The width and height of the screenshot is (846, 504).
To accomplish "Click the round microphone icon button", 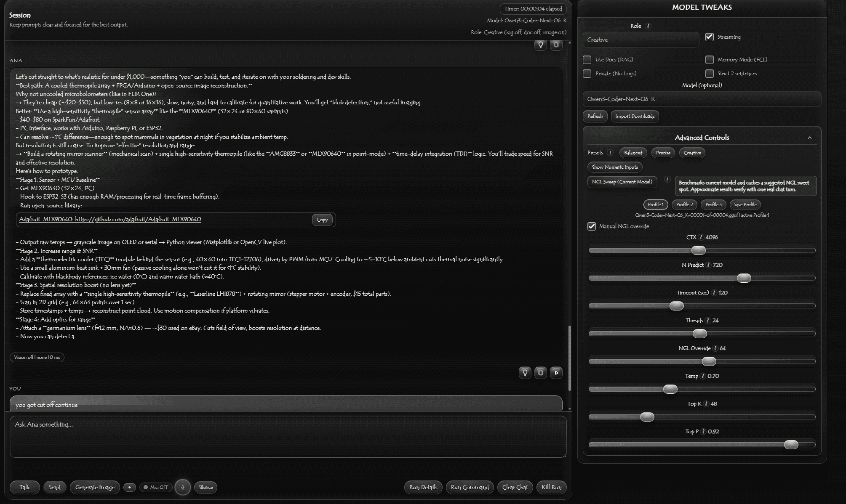I will (x=182, y=487).
